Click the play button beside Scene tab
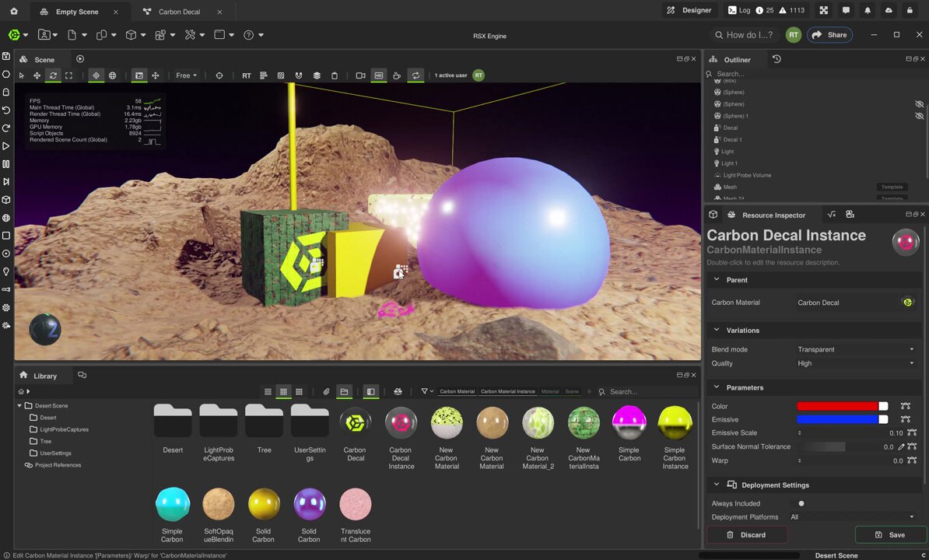This screenshot has height=560, width=929. point(80,58)
